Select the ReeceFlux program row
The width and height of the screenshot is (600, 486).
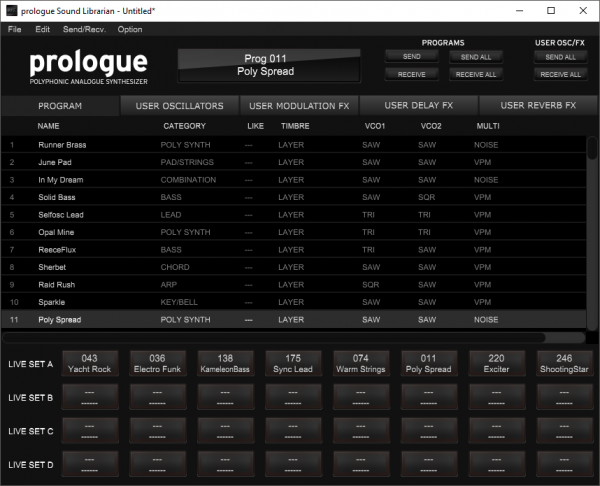pyautogui.click(x=293, y=250)
